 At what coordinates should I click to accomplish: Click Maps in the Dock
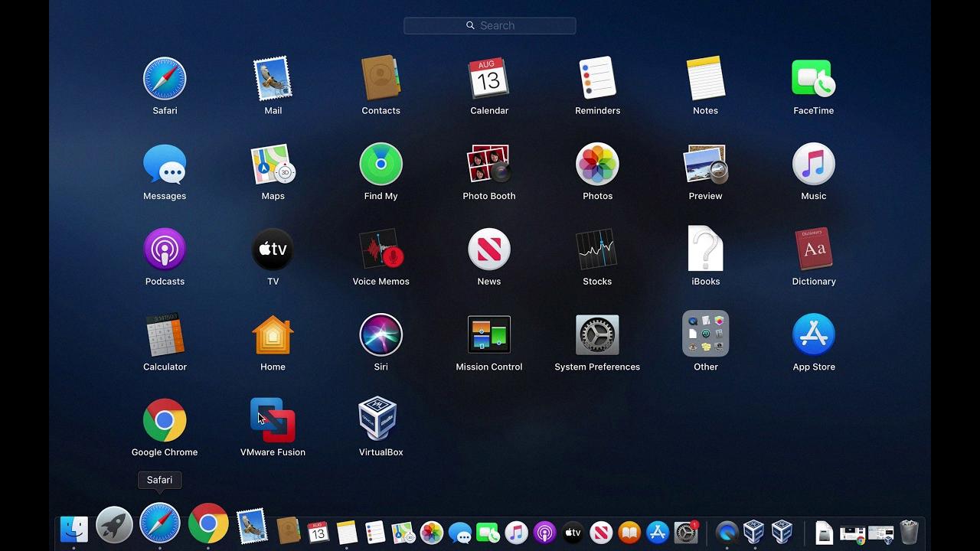click(403, 532)
